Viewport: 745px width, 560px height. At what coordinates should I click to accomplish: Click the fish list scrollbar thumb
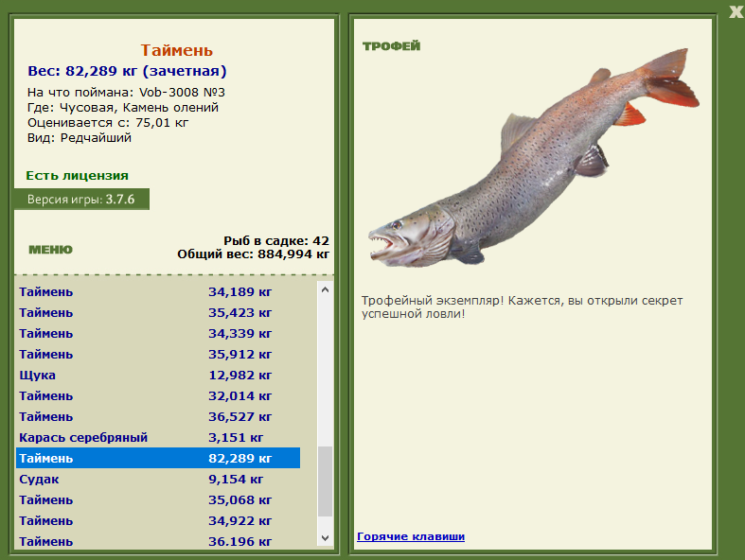pos(325,481)
